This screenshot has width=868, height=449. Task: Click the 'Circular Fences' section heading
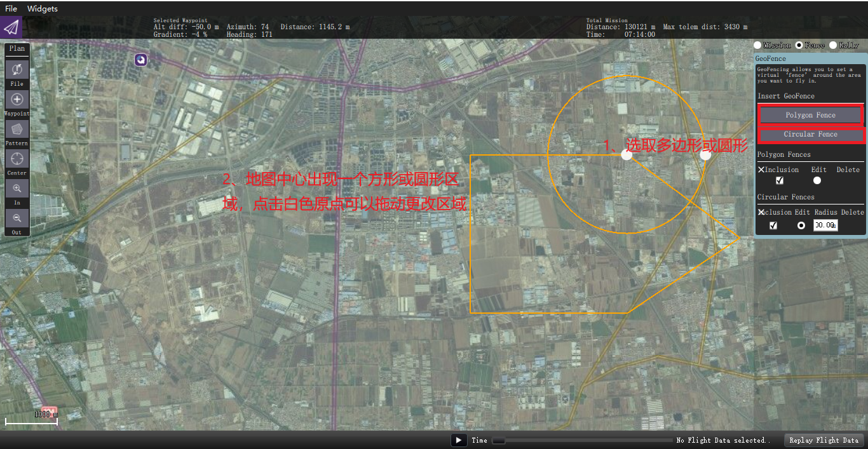[x=786, y=197]
